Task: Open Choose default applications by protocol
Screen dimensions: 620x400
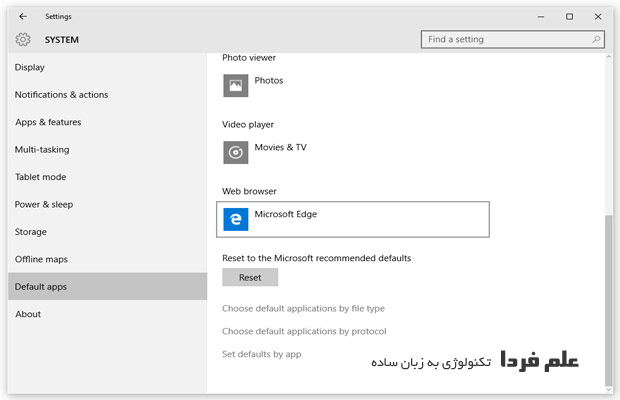Action: 304,331
